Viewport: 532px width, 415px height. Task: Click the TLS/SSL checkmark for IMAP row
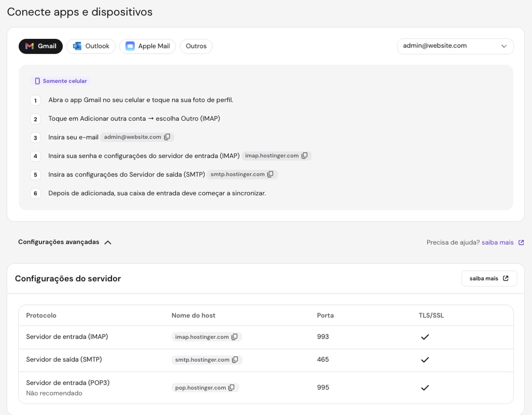425,337
